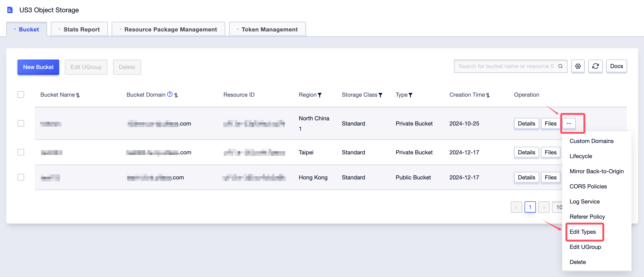Viewport: 644px width, 277px height.
Task: Choose Custom Domains from menu
Action: [591, 141]
